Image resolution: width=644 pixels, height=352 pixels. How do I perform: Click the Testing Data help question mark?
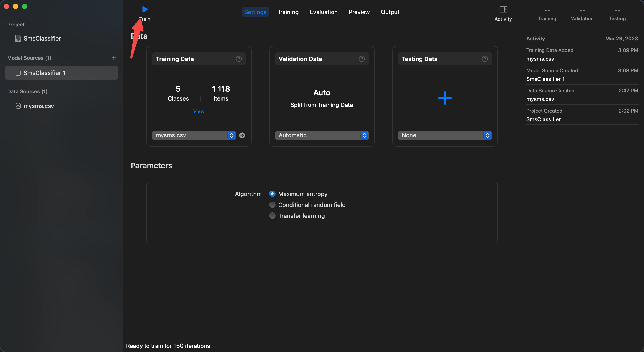[485, 59]
